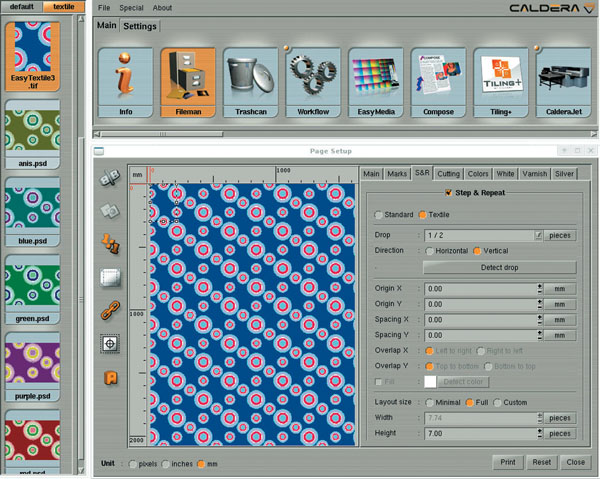Set unit to mm radio
Image resolution: width=600 pixels, height=479 pixels.
pos(201,464)
